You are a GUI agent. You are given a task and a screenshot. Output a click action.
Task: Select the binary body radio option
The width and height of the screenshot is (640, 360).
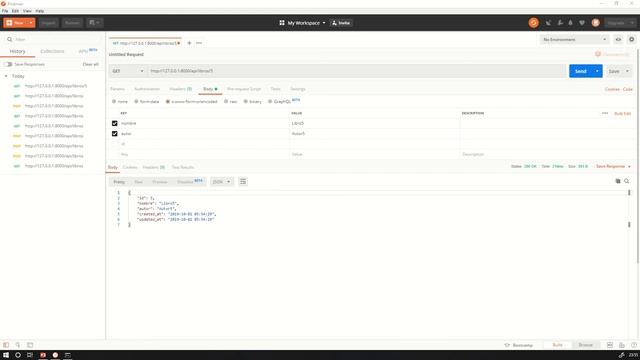(x=246, y=101)
